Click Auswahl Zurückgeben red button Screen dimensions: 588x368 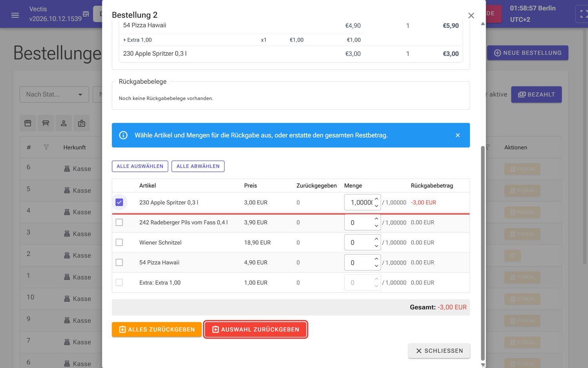tap(256, 330)
